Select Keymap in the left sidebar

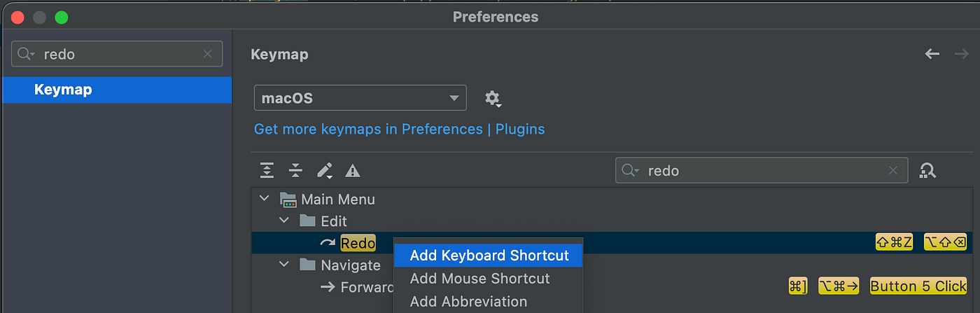[63, 90]
